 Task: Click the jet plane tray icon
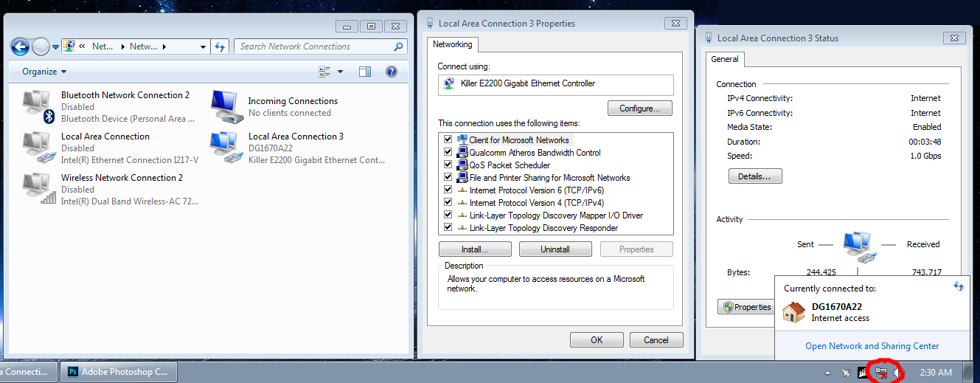coord(846,373)
